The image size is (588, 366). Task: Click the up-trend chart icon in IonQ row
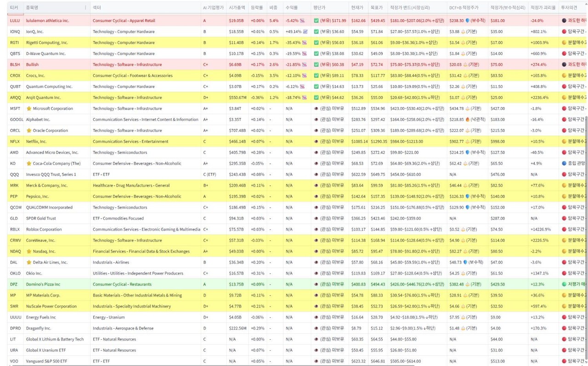[305, 32]
